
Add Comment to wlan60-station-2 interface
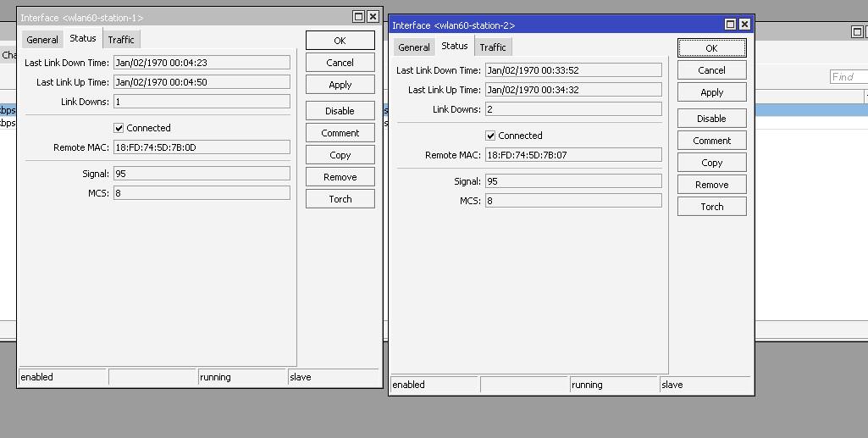coord(712,141)
